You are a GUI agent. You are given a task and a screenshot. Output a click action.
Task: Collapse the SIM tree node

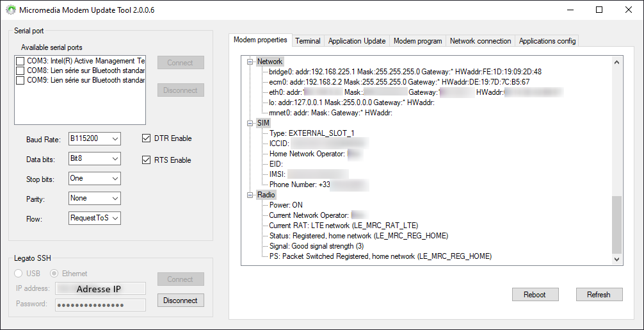(x=250, y=123)
